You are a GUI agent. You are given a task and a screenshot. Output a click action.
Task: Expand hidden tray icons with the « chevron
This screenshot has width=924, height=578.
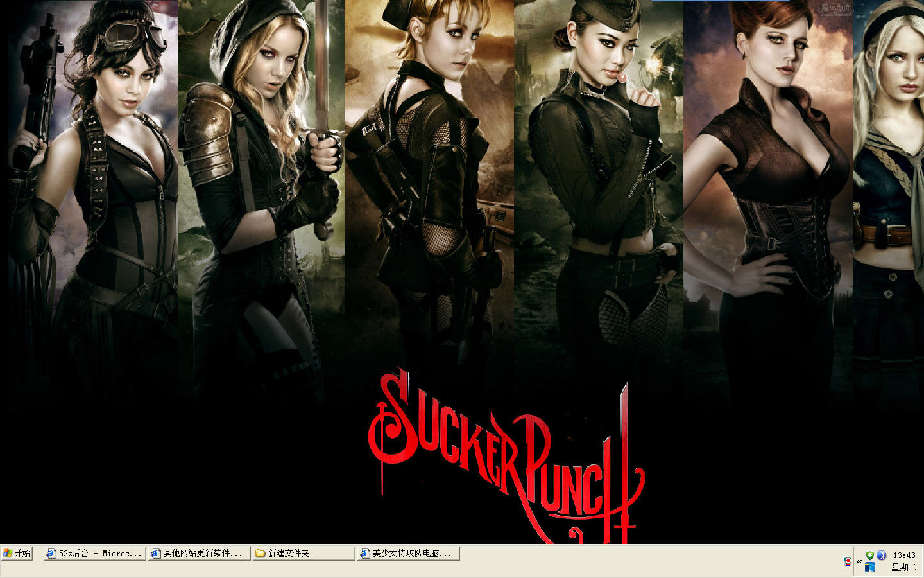tap(859, 561)
